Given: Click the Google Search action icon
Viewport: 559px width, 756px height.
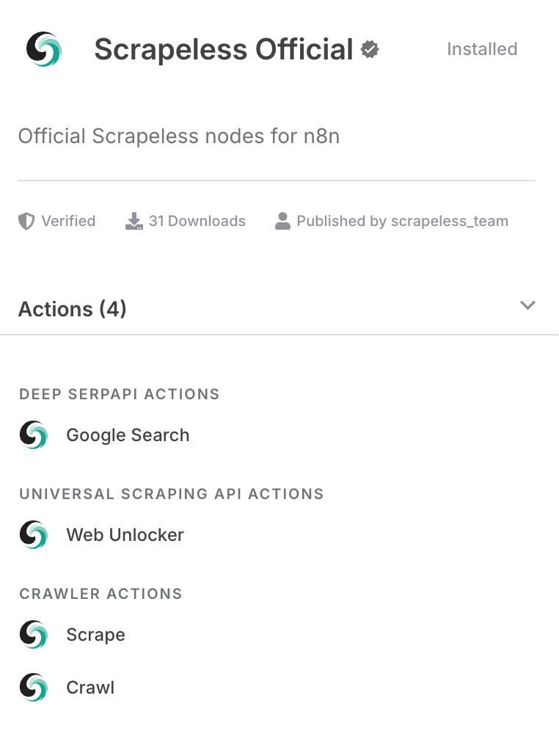Looking at the screenshot, I should [x=34, y=435].
